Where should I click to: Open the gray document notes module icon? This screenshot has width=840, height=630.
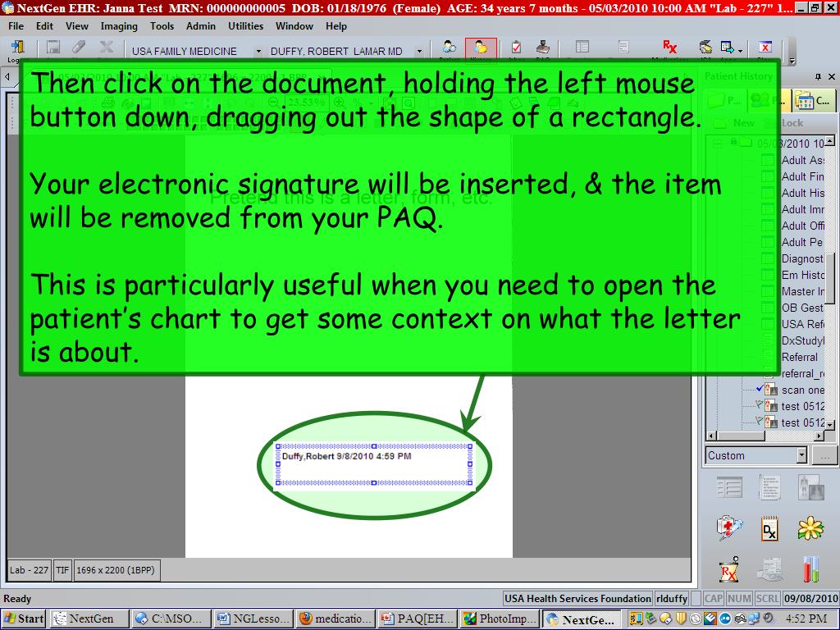point(769,487)
